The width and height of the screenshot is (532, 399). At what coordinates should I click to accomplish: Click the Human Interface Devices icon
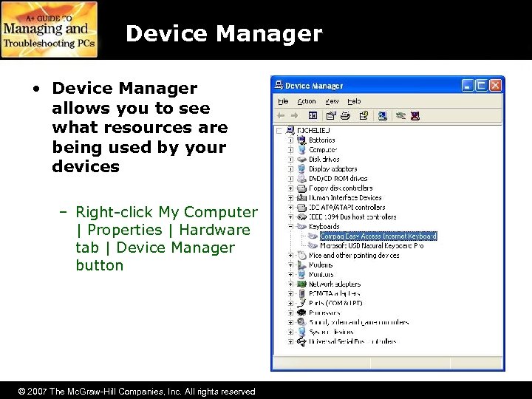301,197
